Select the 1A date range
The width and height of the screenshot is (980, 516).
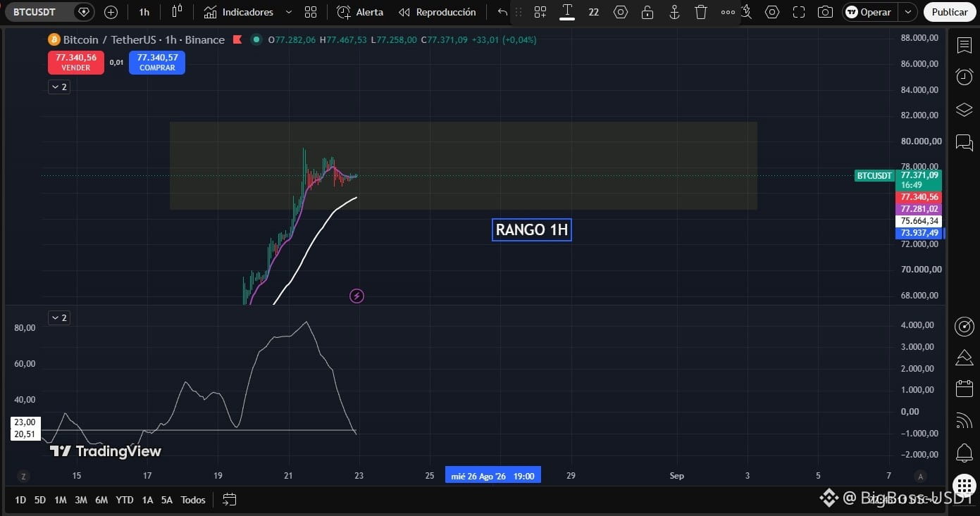pos(147,500)
